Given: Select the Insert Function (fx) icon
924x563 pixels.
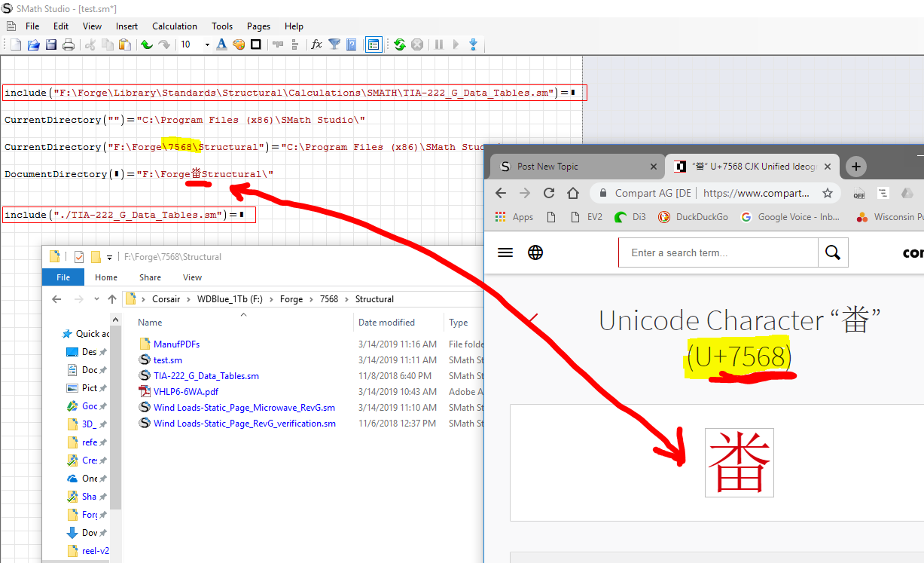Looking at the screenshot, I should pos(316,44).
